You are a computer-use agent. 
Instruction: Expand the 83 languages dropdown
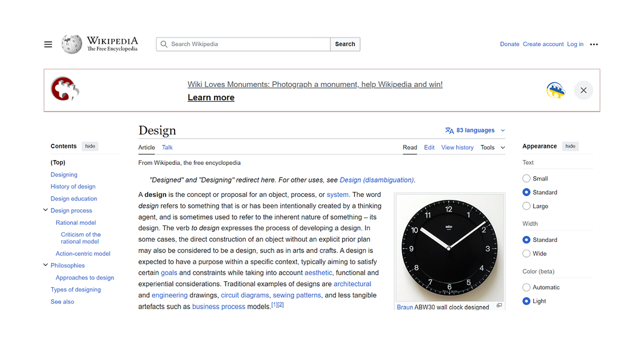point(475,130)
